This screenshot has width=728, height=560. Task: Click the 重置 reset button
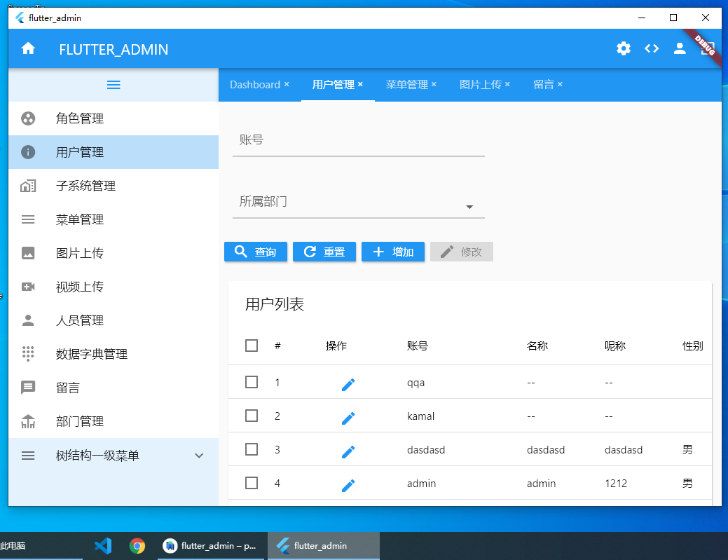[324, 252]
